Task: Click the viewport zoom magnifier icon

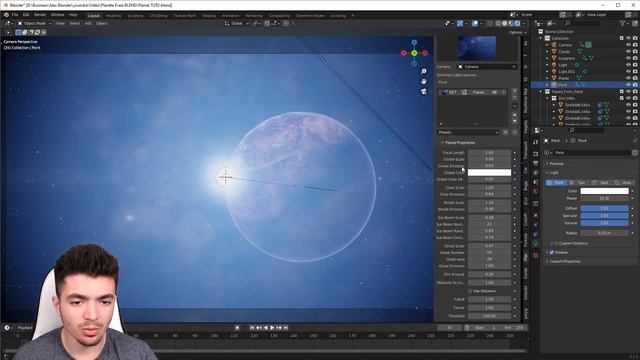Action: click(x=424, y=71)
